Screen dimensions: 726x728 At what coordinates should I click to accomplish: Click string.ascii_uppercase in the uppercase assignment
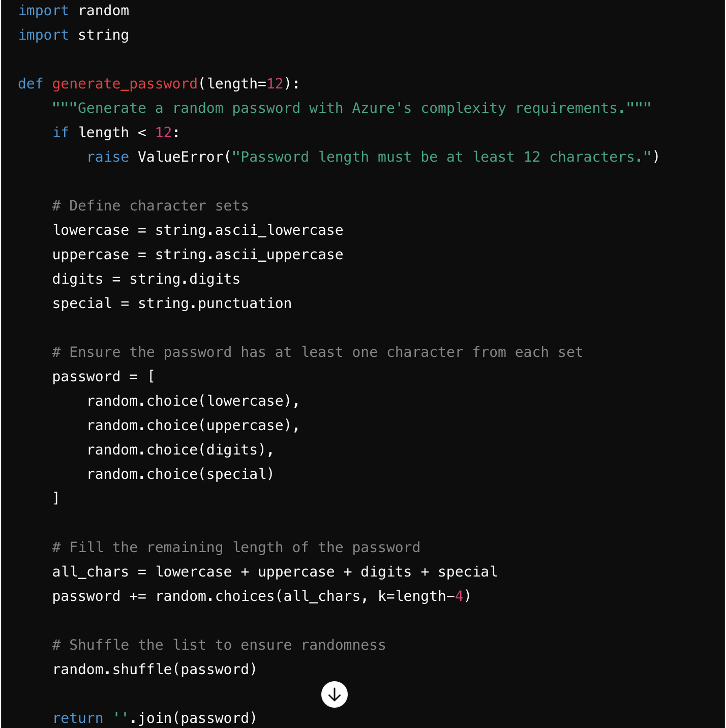tap(249, 255)
